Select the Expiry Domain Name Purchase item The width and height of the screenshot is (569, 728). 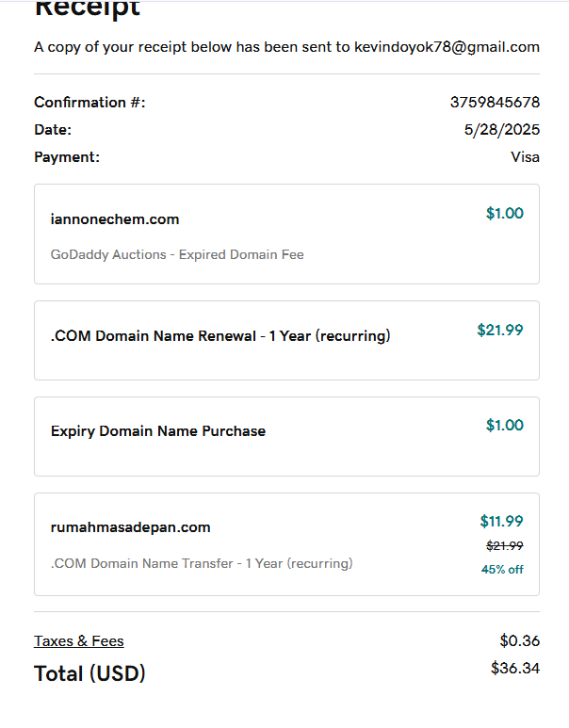[x=158, y=431]
